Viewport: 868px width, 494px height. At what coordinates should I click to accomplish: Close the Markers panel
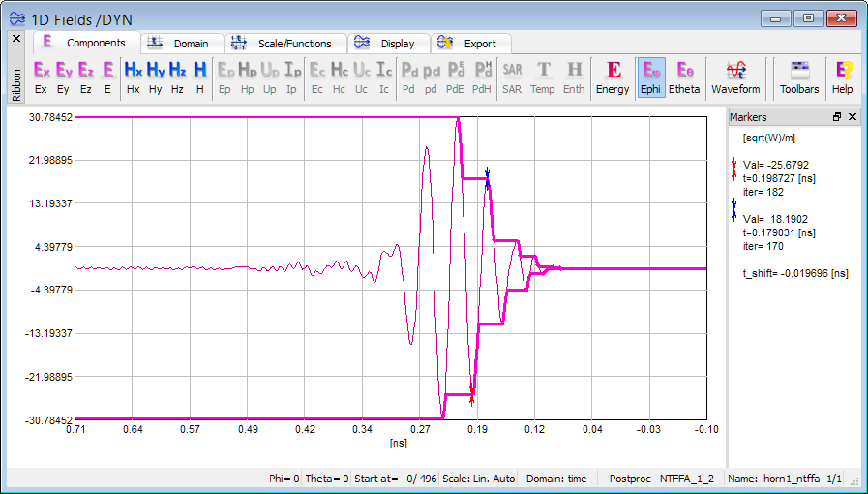[853, 116]
